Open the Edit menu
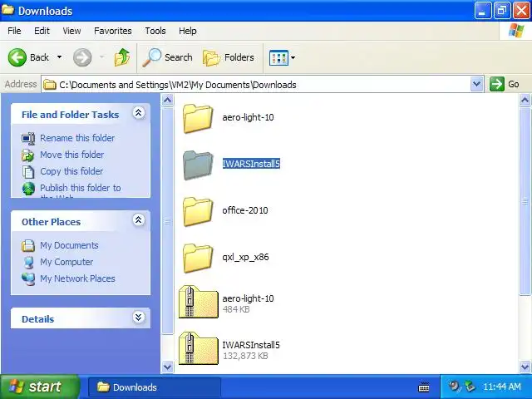Image resolution: width=532 pixels, height=399 pixels. tap(42, 31)
